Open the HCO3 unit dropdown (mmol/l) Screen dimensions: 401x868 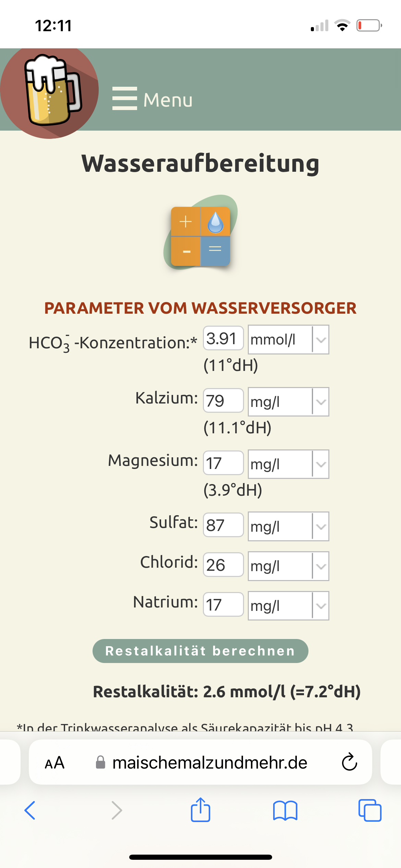pyautogui.click(x=288, y=339)
